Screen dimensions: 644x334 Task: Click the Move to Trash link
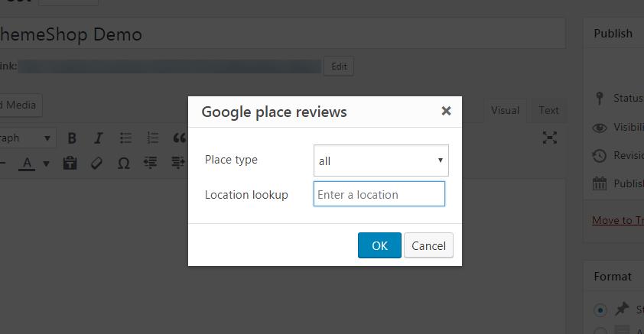[618, 220]
